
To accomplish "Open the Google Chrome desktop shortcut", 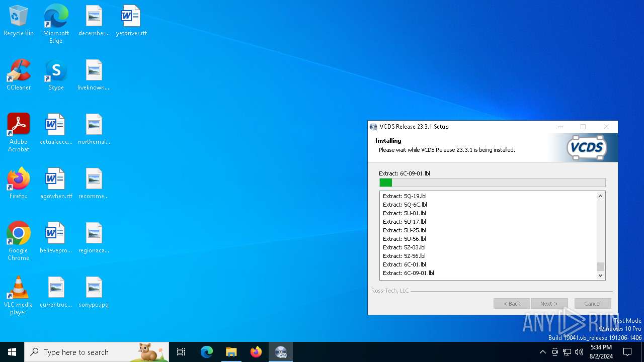I will [19, 241].
